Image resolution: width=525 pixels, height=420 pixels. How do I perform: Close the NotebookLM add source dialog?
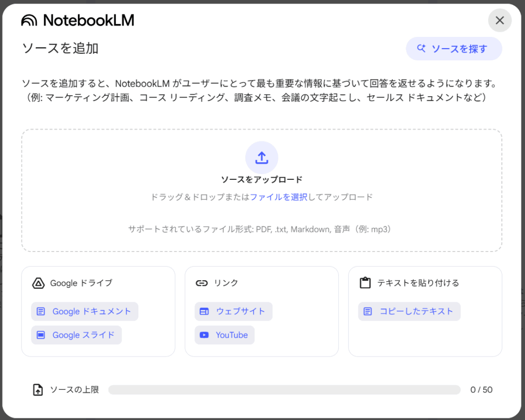click(x=499, y=20)
